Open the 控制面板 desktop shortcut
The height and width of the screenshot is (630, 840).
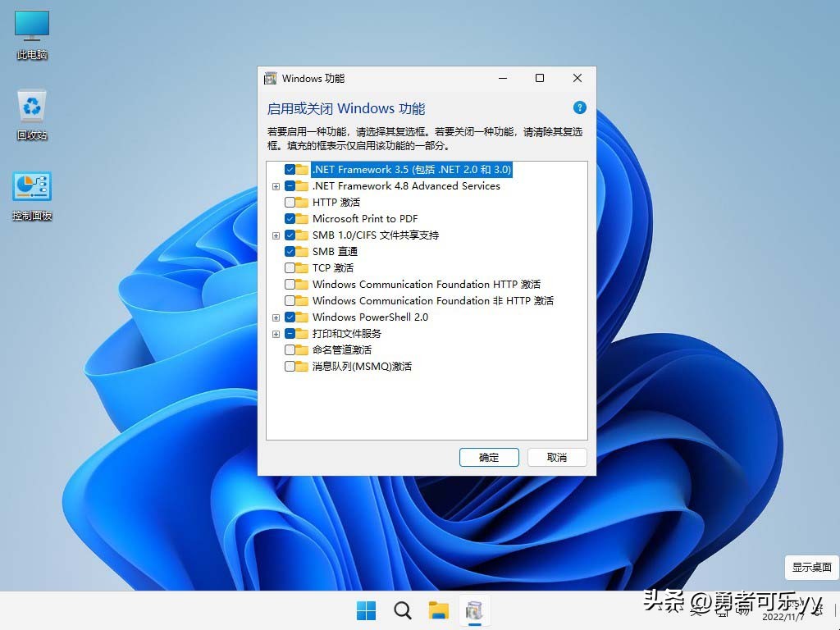tap(30, 187)
